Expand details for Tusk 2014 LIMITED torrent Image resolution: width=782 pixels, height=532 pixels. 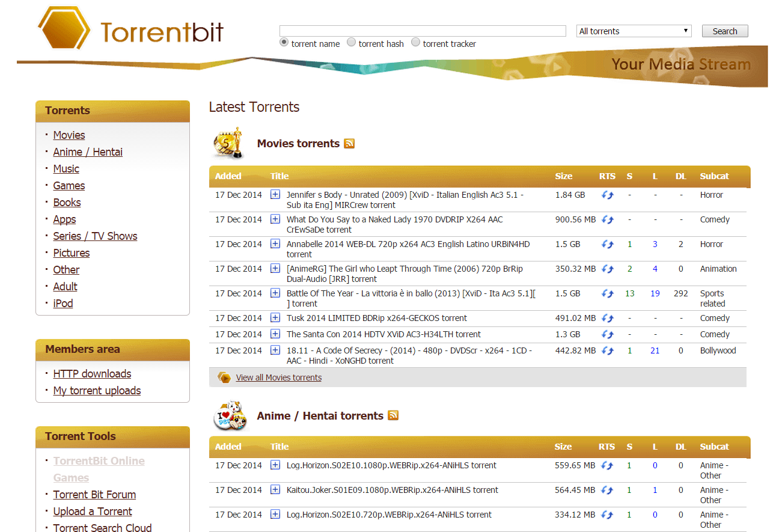pos(275,317)
